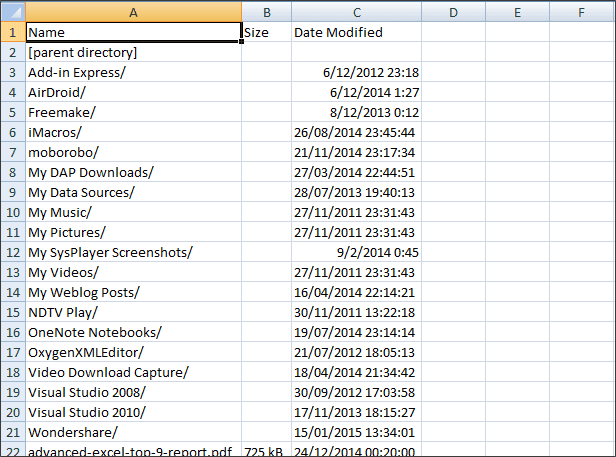The height and width of the screenshot is (457, 616).
Task: Select the date 19/07/2014 23:14:14 cell
Action: click(x=356, y=332)
